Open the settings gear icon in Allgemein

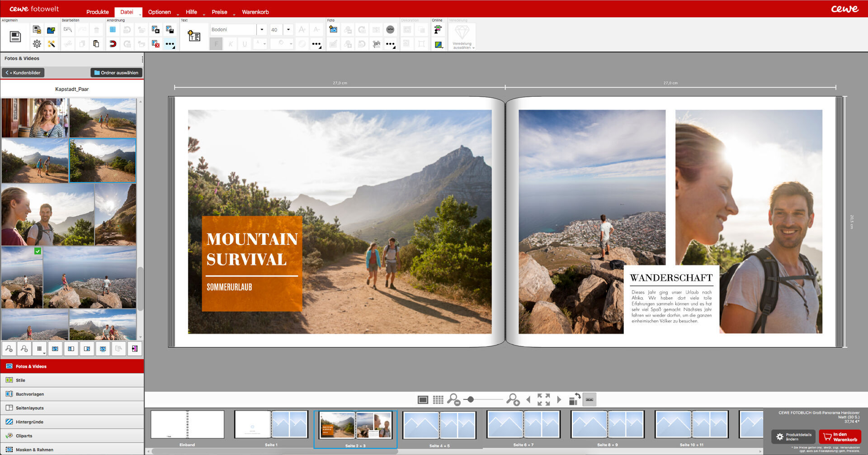[37, 44]
